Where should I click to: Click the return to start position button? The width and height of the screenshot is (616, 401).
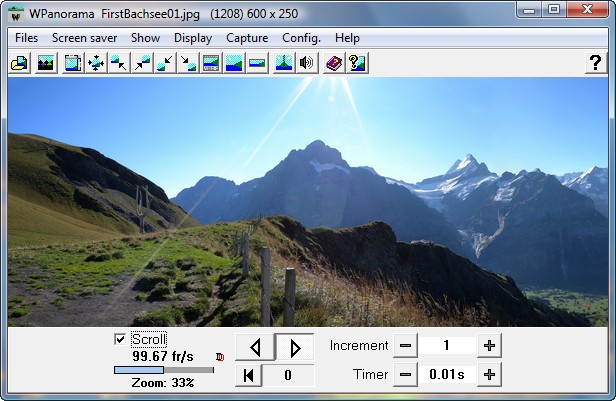[246, 375]
